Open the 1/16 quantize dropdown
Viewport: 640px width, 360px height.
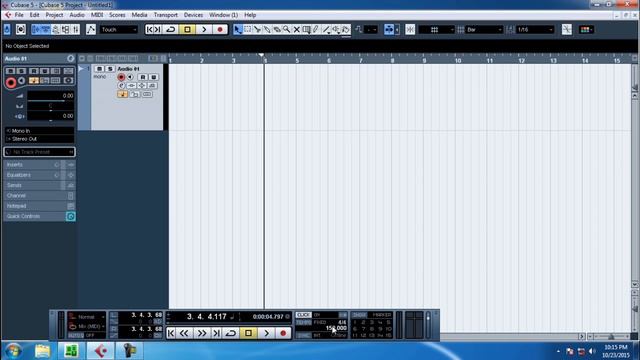pyautogui.click(x=535, y=29)
